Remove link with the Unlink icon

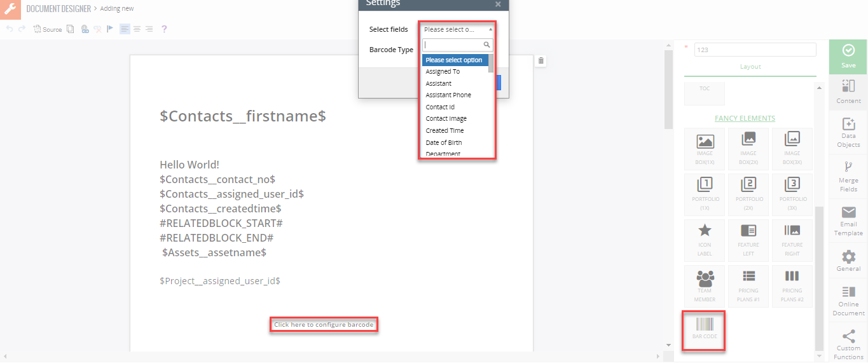point(97,29)
